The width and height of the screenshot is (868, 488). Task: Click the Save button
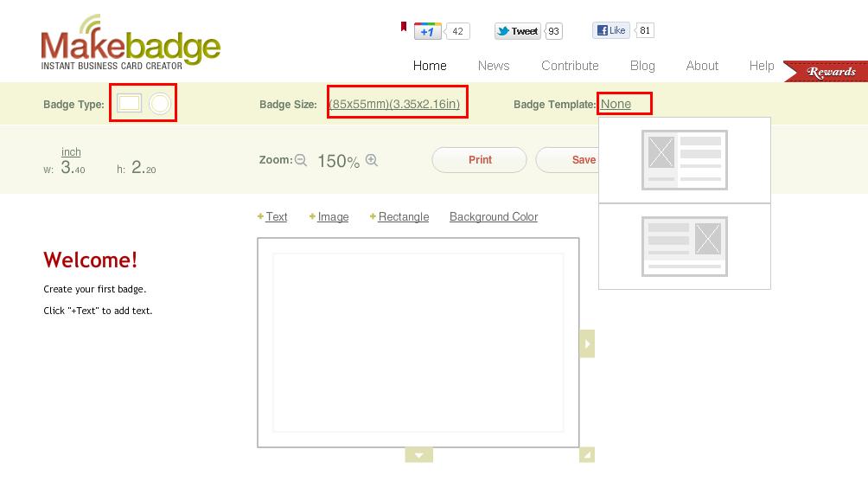point(567,160)
